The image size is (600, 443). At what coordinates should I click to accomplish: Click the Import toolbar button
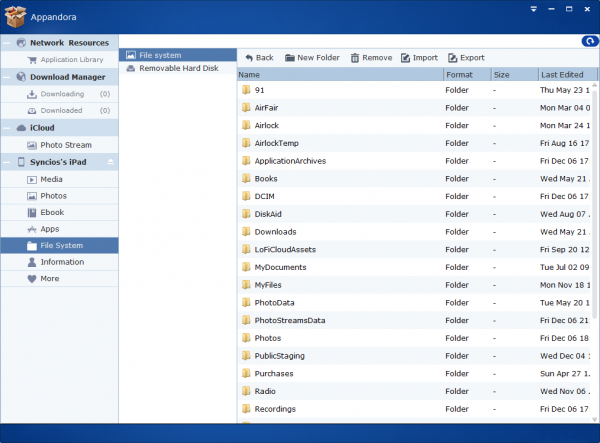419,58
